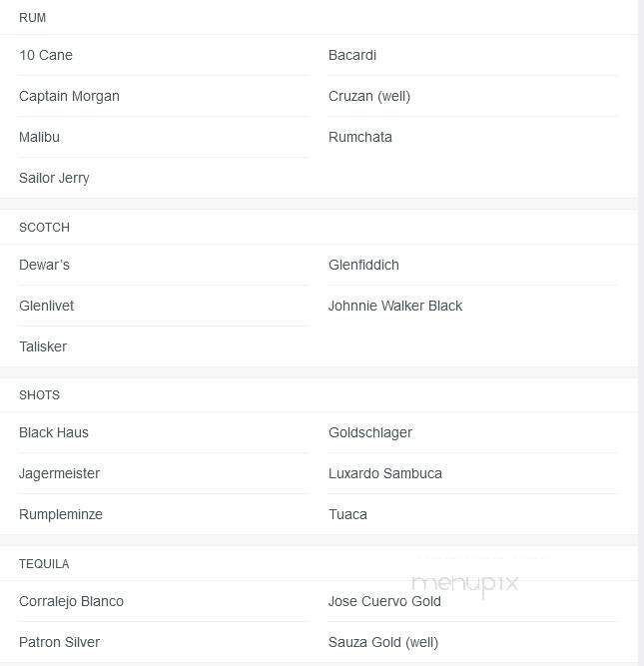Select the 10 Cane rum item

pyautogui.click(x=46, y=55)
